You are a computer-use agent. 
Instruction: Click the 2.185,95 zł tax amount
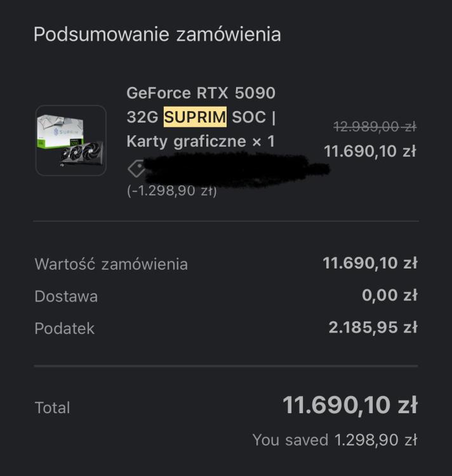coord(373,327)
